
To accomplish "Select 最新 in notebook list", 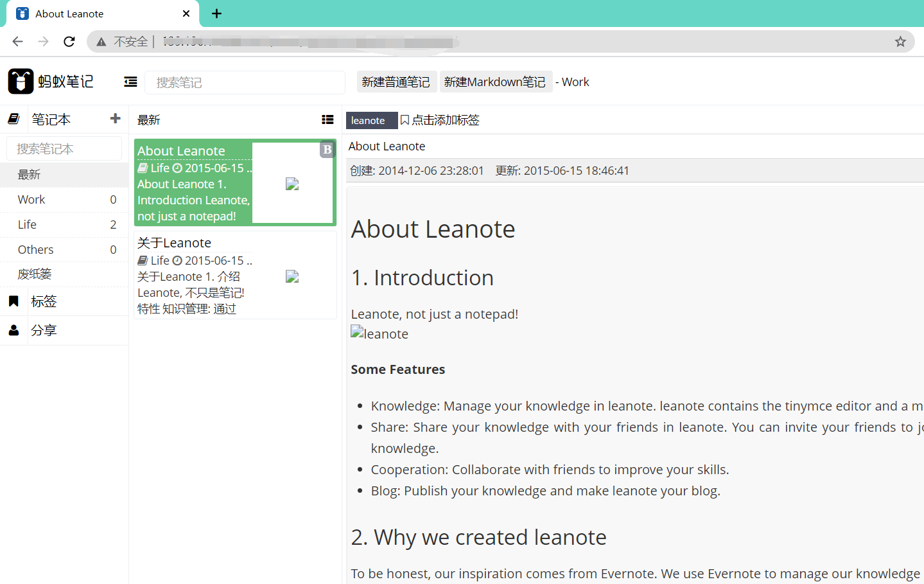I will tap(64, 174).
